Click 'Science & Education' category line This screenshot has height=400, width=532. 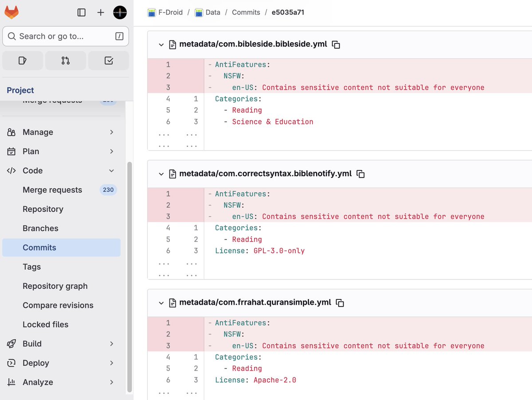click(273, 122)
